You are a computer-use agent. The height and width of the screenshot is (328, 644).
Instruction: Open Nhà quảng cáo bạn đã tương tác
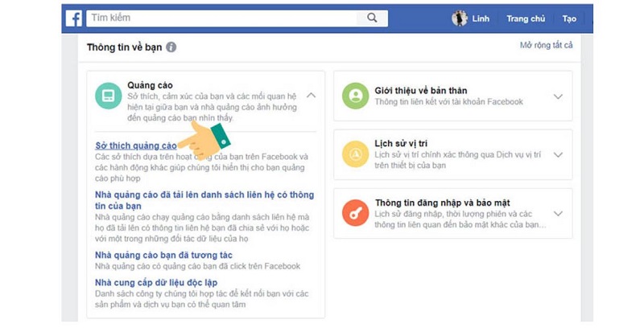coord(163,255)
